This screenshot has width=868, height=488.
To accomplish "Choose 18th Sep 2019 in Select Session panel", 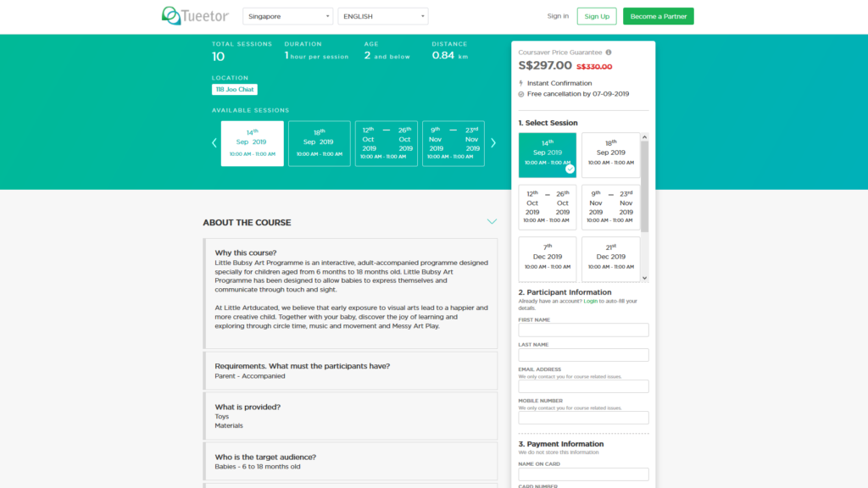I will pos(611,155).
